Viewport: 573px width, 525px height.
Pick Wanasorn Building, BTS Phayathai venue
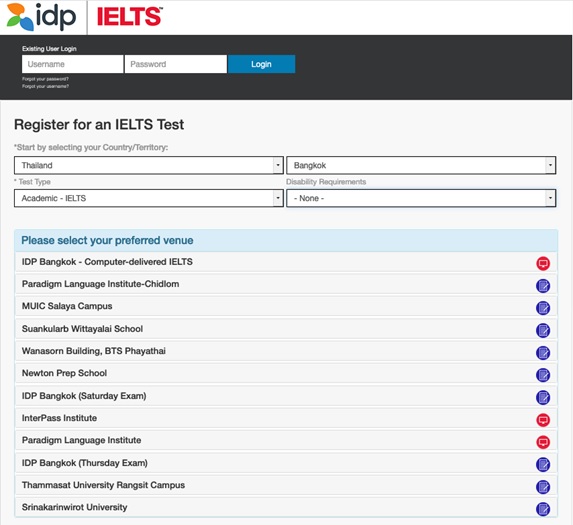pos(286,351)
